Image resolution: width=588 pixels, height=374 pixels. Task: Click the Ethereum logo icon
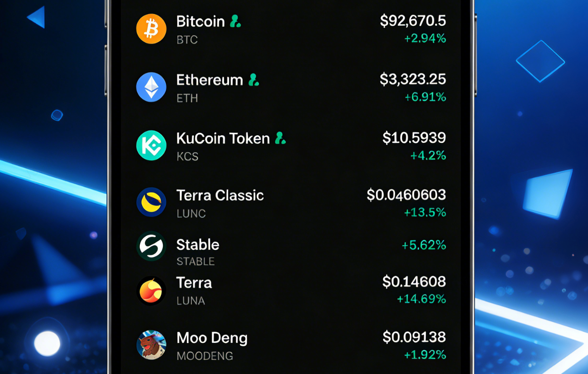coord(151,87)
